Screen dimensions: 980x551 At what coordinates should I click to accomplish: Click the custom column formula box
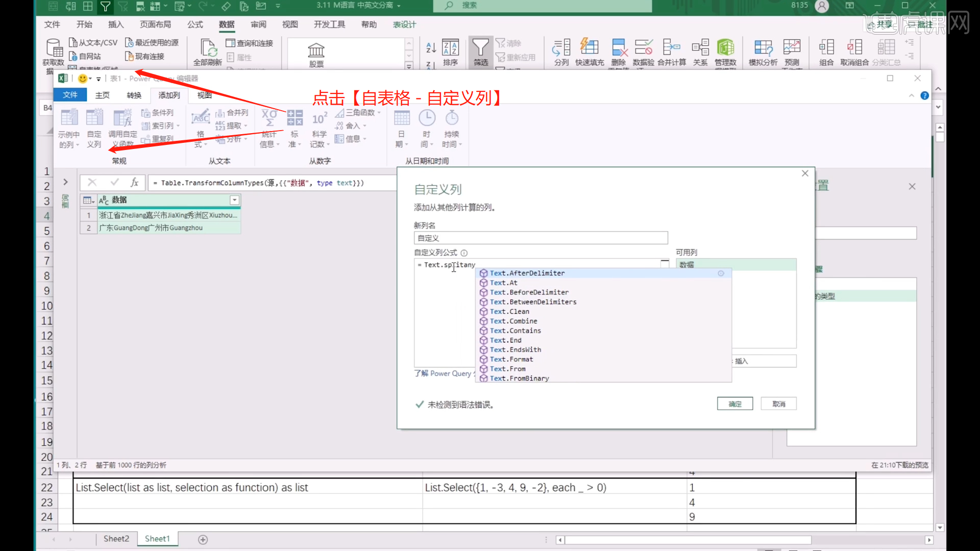click(x=541, y=313)
